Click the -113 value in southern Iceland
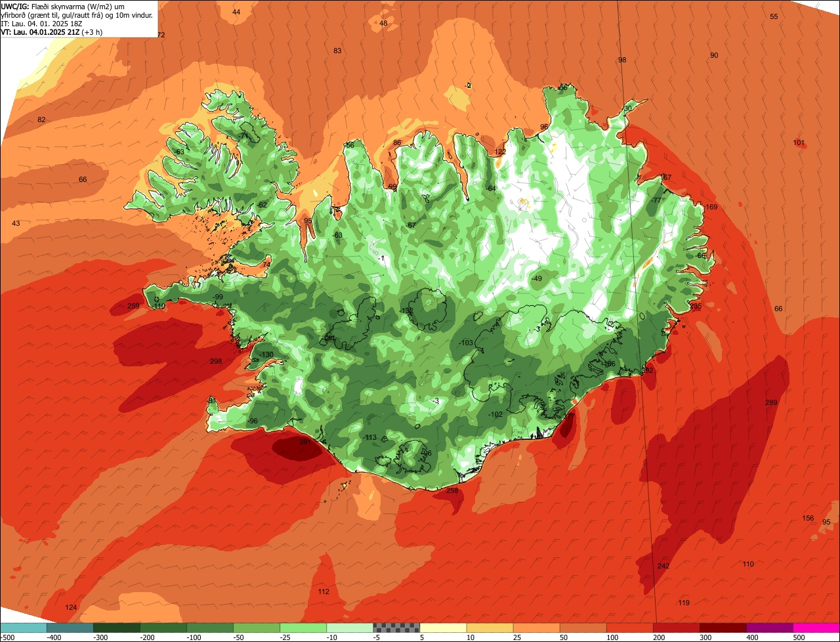Image resolution: width=840 pixels, height=642 pixels. 370,438
